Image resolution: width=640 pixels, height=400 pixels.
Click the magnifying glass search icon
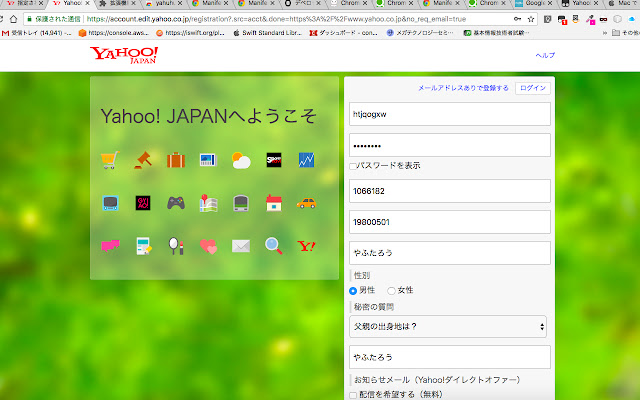coord(273,245)
